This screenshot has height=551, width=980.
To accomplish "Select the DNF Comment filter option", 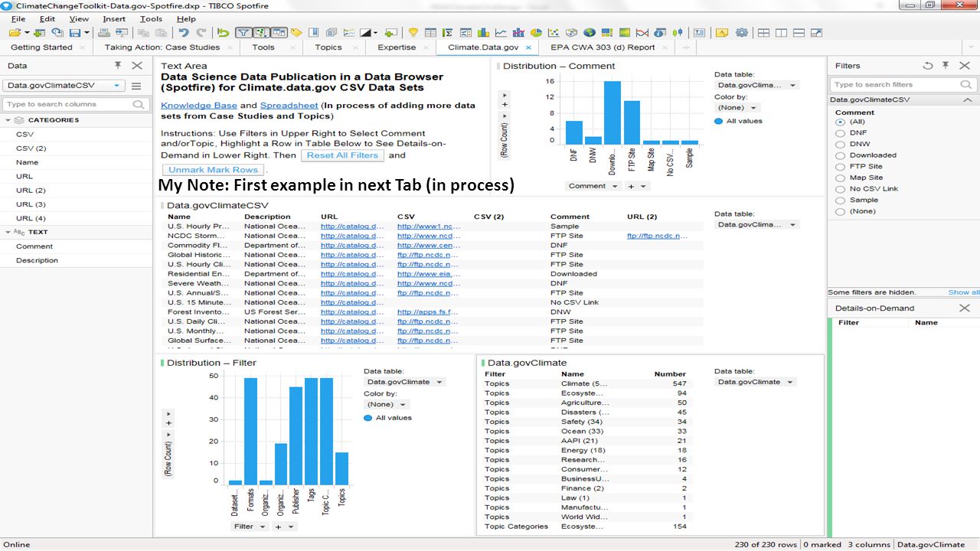I will [x=840, y=132].
